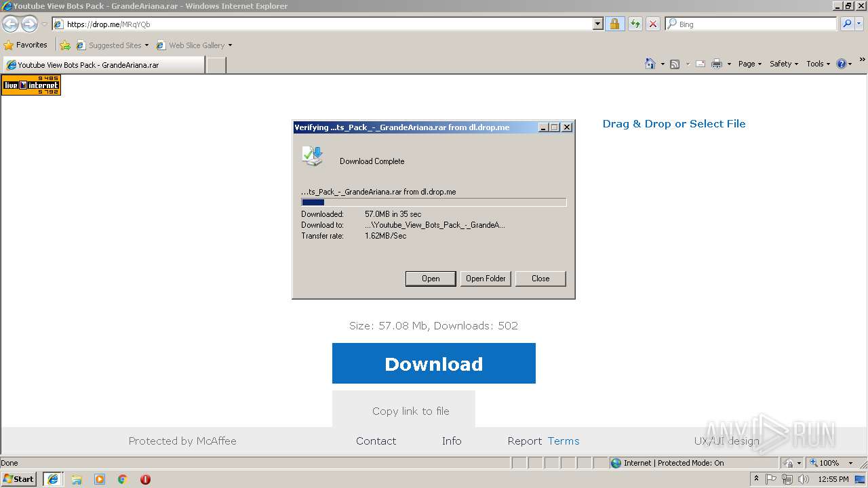Click Close button in the download dialog
Viewport: 868px width, 488px height.
(x=540, y=279)
